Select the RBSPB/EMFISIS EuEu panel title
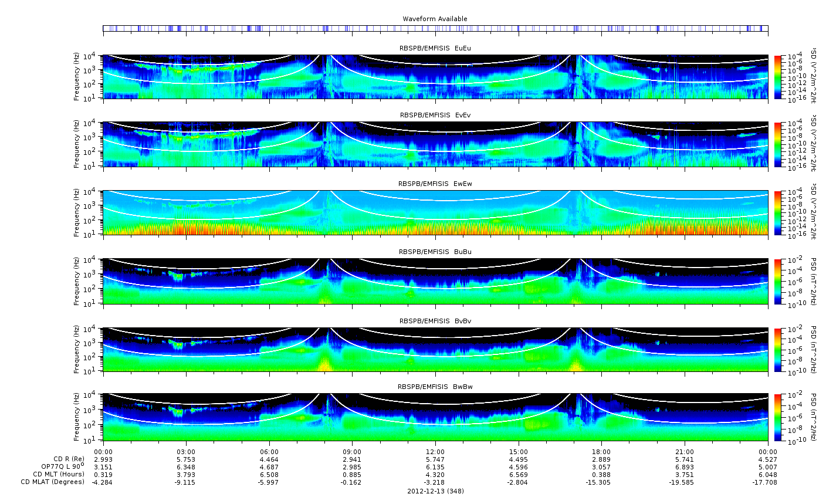826x504 pixels. (x=435, y=48)
